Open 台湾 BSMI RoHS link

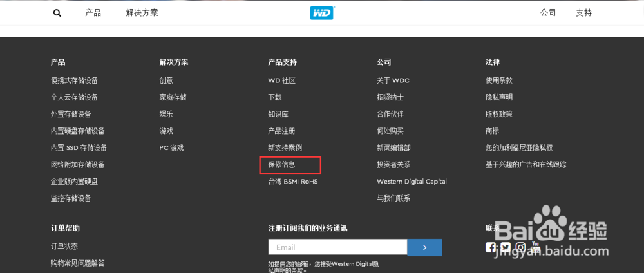(x=293, y=182)
